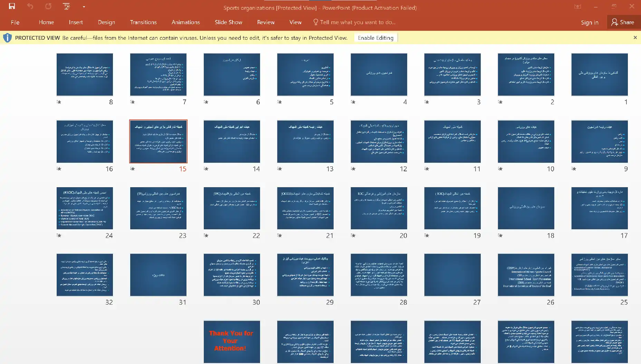Click the Protected View shield icon
This screenshot has width=641, height=364.
pos(7,38)
